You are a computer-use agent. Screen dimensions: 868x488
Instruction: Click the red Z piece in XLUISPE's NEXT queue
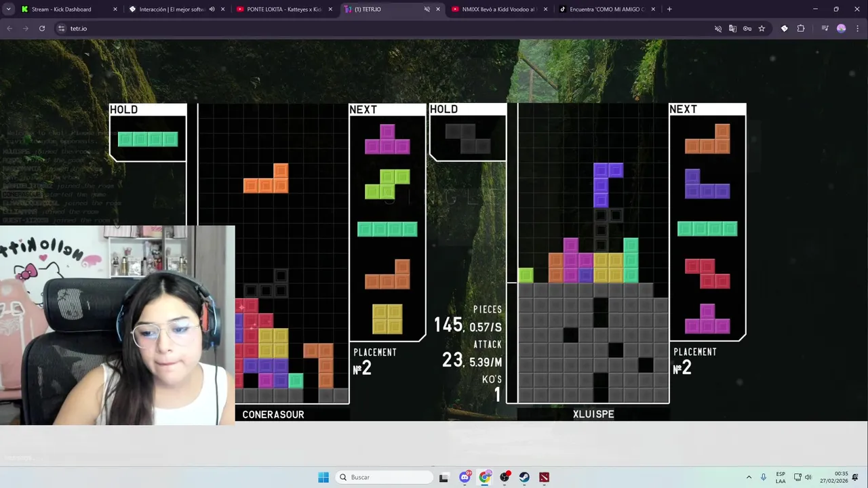point(707,273)
